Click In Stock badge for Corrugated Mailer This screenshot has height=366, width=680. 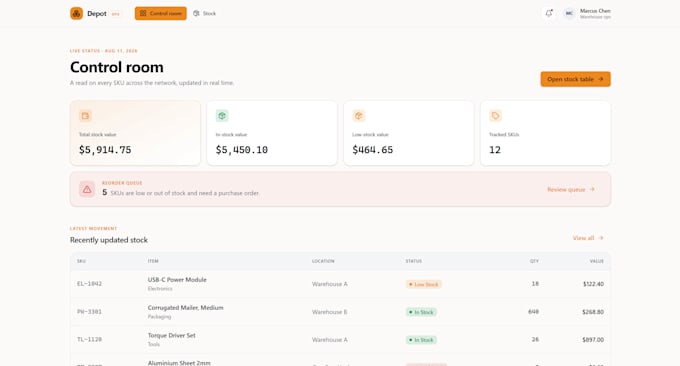click(421, 312)
